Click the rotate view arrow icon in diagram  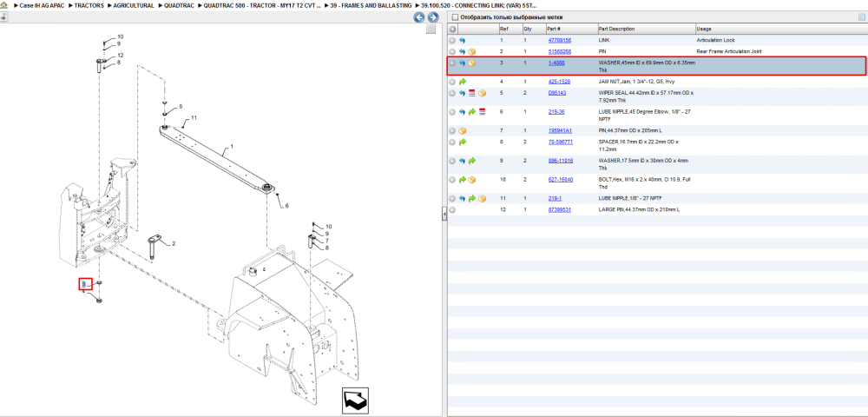pyautogui.click(x=355, y=400)
